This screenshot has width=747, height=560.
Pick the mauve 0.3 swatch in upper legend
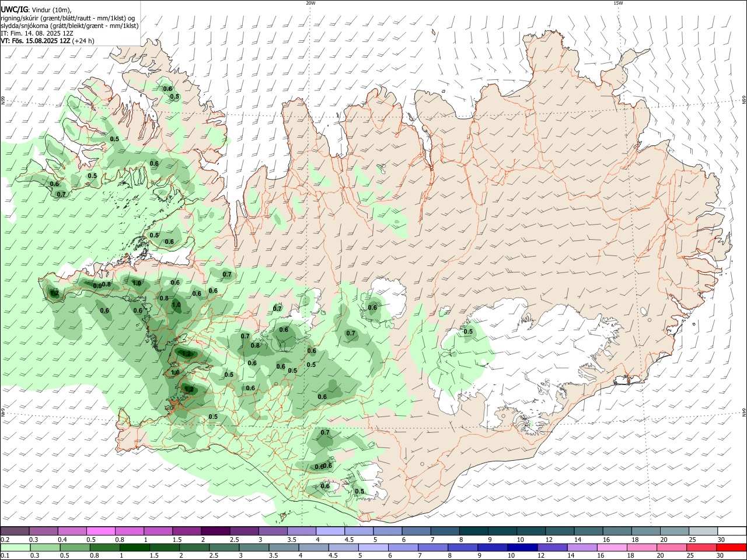click(x=44, y=531)
